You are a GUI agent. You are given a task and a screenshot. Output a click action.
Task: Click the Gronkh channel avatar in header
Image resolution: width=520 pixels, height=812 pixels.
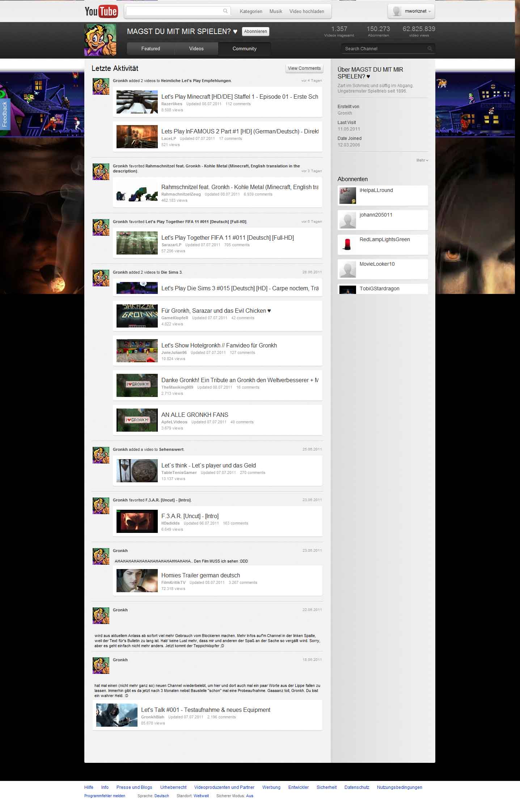point(100,40)
